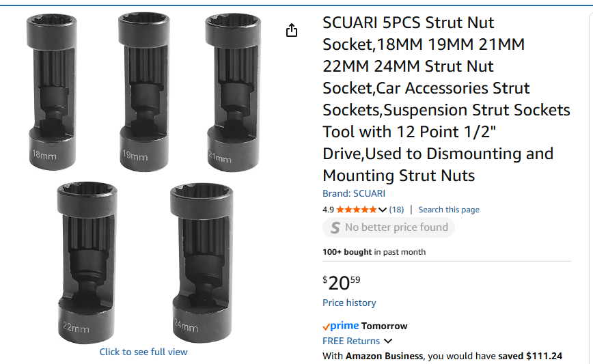Click the 24mm strut socket image

pos(200,262)
